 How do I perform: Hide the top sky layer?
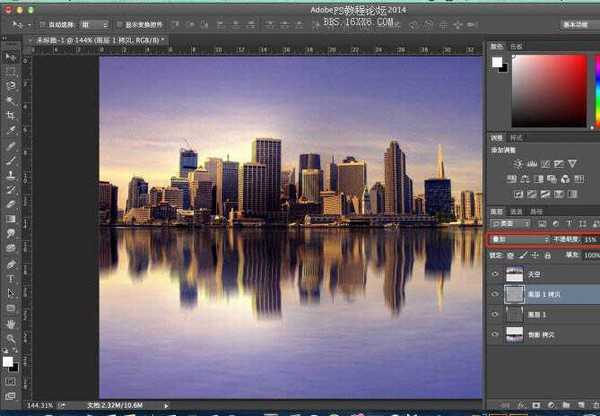point(495,273)
